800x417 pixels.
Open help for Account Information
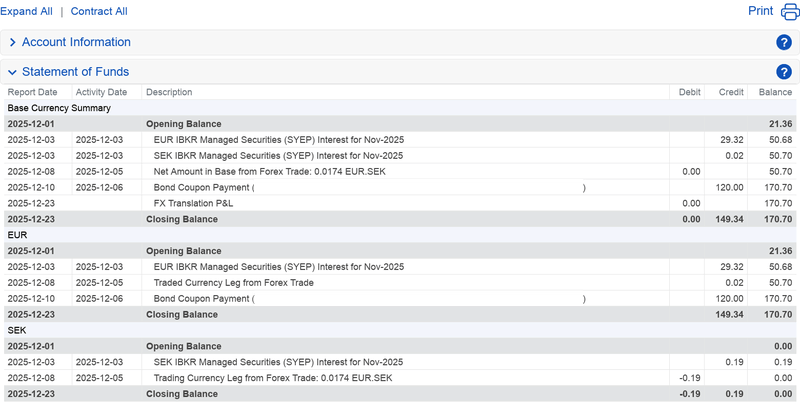pos(784,43)
